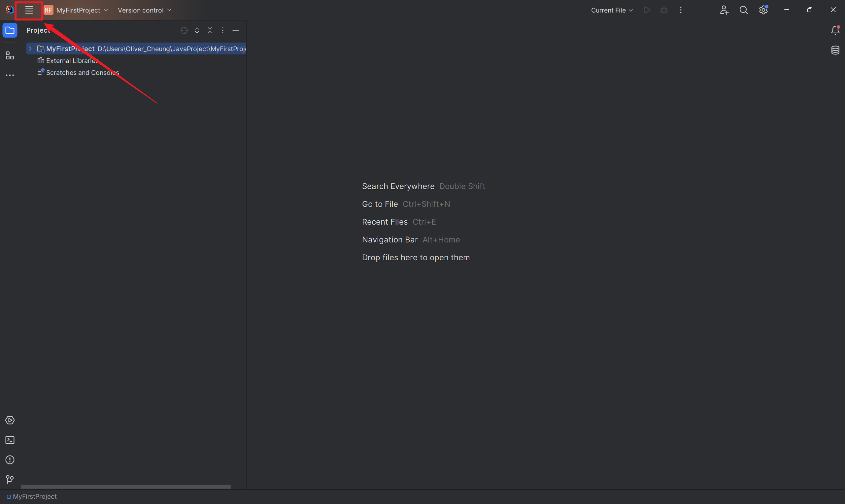Select opened file locator icon
The height and width of the screenshot is (504, 845).
coord(184,31)
